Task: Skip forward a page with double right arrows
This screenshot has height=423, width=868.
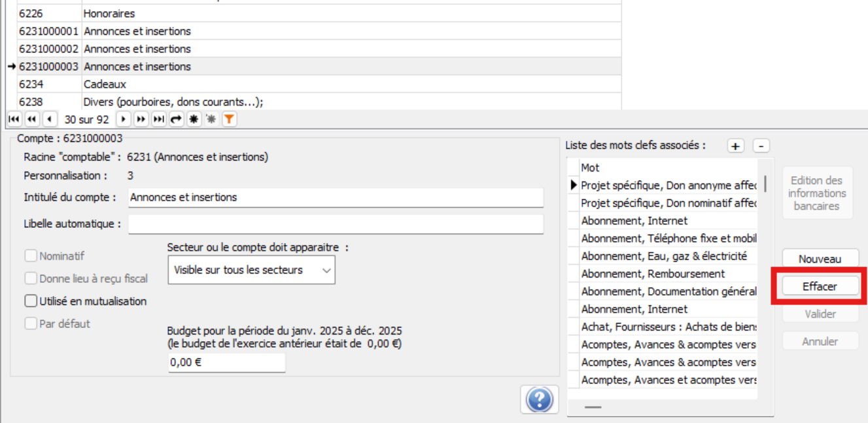Action: (x=141, y=119)
